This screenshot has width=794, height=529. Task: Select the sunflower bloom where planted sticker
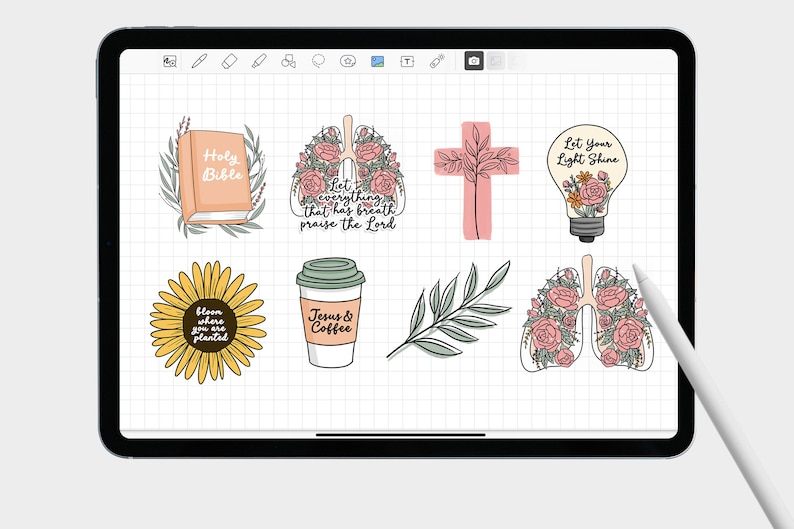click(x=208, y=322)
